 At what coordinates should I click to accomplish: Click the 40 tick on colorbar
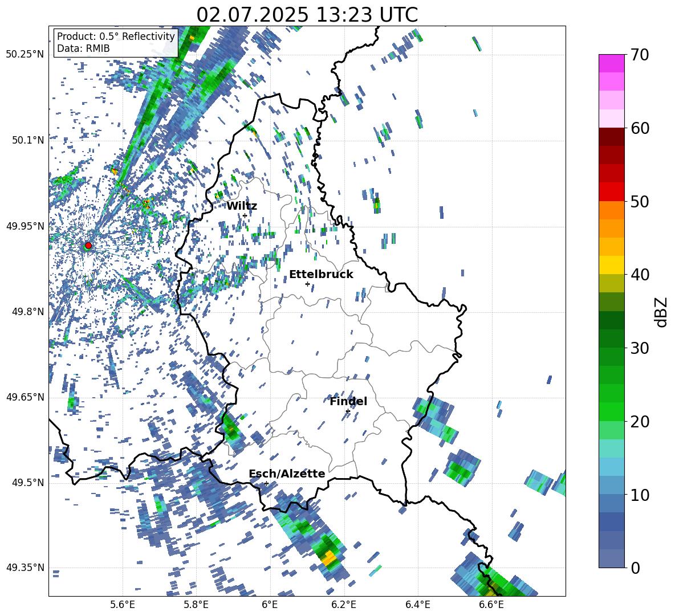coord(640,275)
